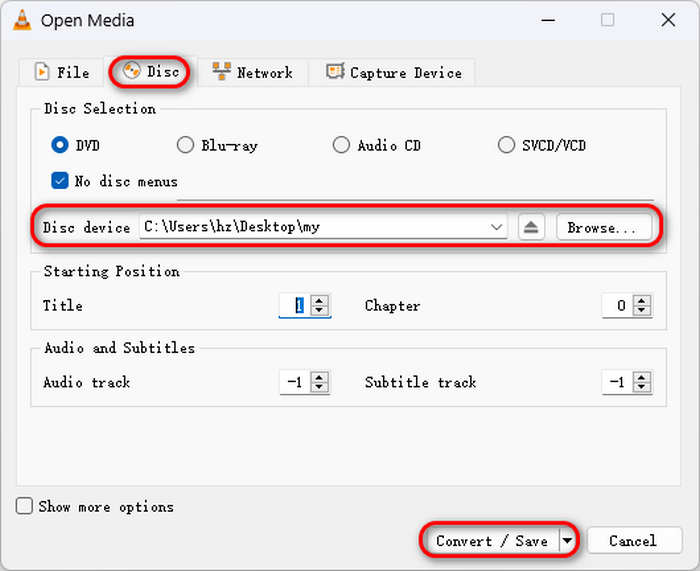
Task: Decrease the Title number with down arrow
Action: 319,311
